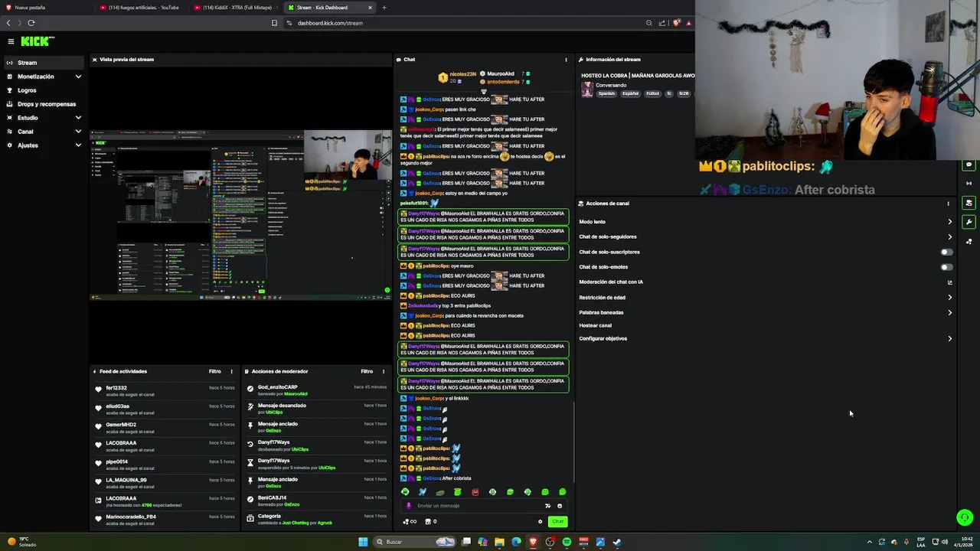Screen dimensions: 980x551
Task: Open the hamburger menu beside Kick logo
Action: tap(11, 41)
